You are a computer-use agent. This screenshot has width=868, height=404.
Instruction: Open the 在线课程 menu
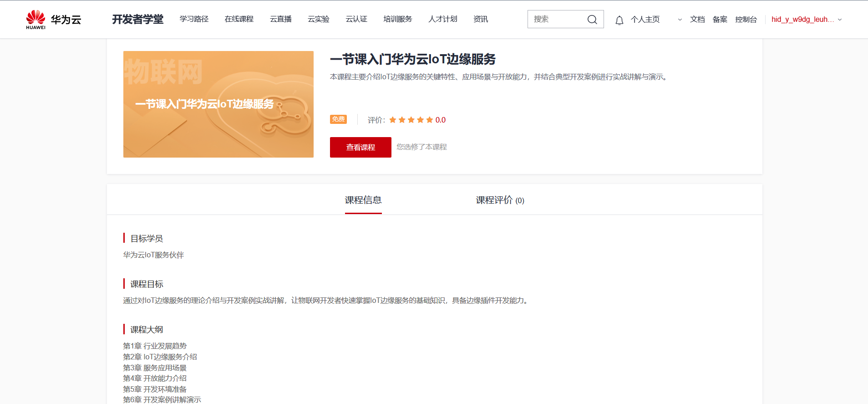[x=239, y=19]
